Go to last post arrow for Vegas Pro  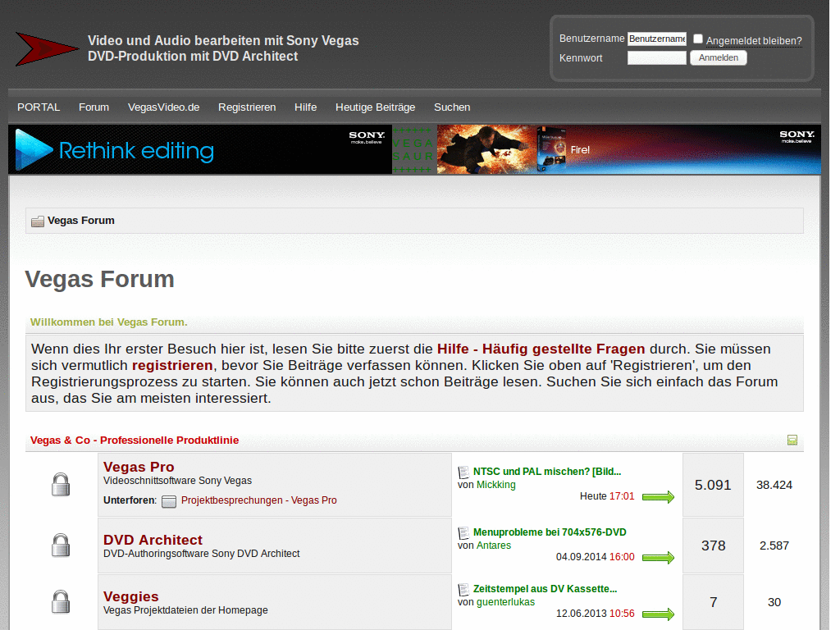pos(658,497)
